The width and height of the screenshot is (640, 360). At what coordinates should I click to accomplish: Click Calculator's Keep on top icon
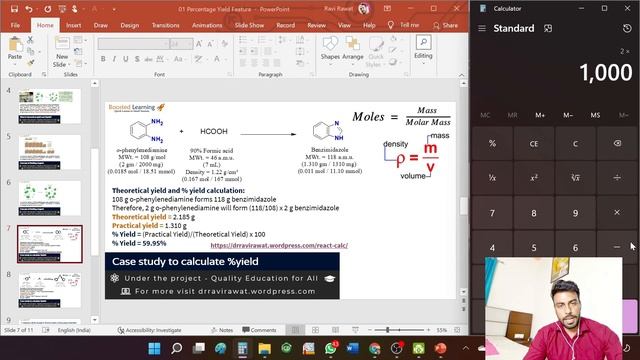548,28
